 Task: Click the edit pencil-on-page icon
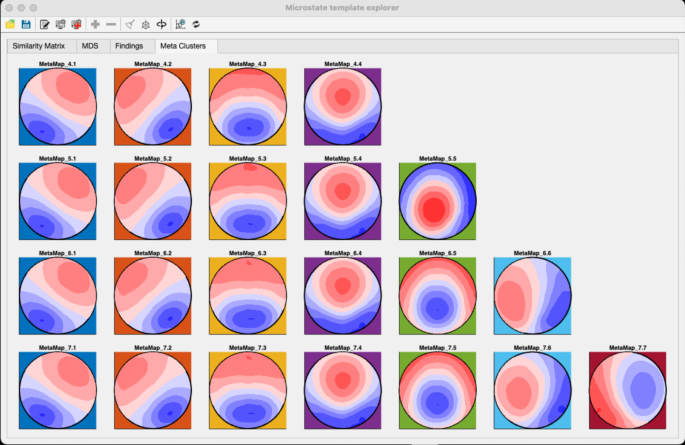click(x=45, y=23)
